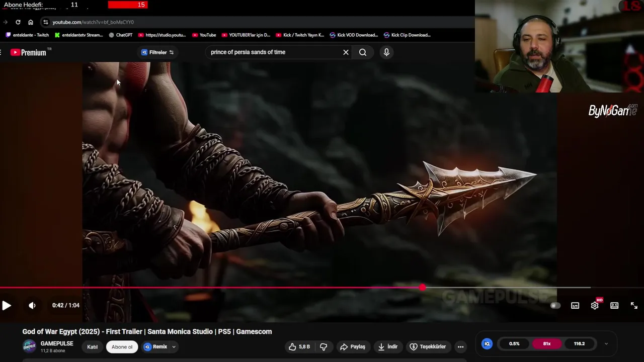Screen dimensions: 644x362
Task: Switch to theater mode icon
Action: point(614,305)
